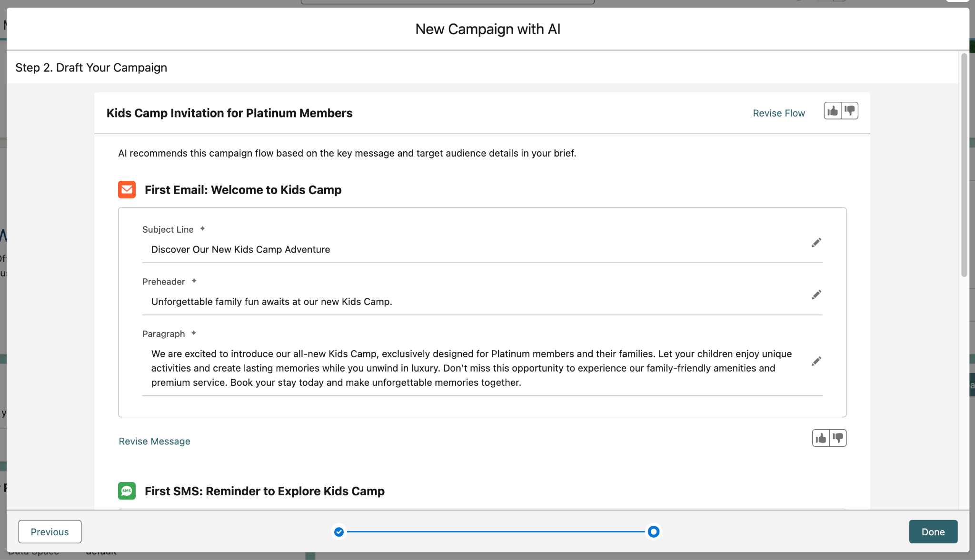This screenshot has height=560, width=975.
Task: Give thumbs up to the campaign flow
Action: point(832,111)
